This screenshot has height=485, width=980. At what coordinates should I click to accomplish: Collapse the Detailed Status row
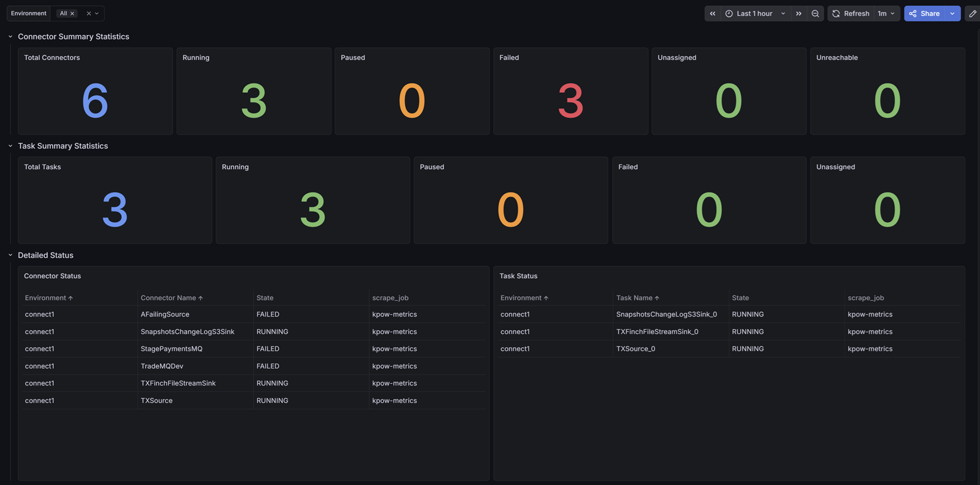point(10,255)
